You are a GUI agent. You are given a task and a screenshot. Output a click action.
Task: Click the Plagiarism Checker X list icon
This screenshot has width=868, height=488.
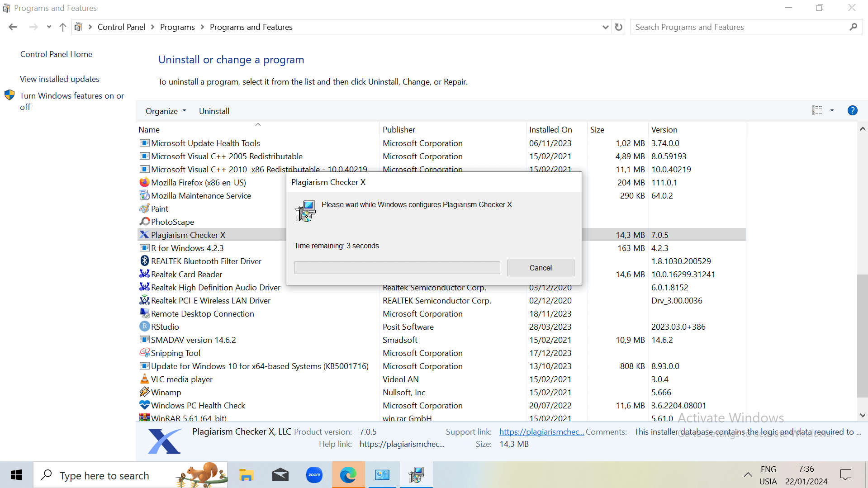click(144, 235)
